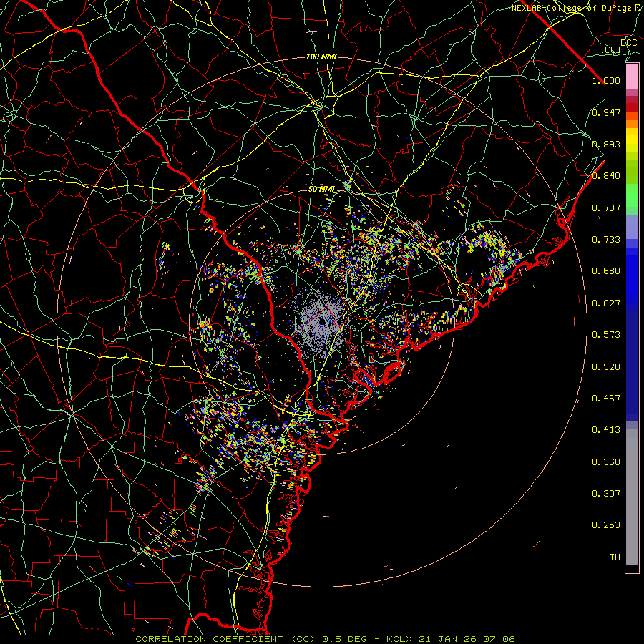The height and width of the screenshot is (644, 644).
Task: Click the 0.893 scale value
Action: pos(606,144)
